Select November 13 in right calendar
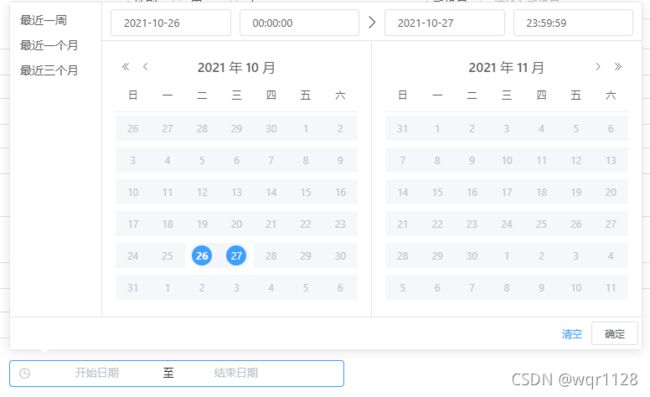The width and height of the screenshot is (650, 397). click(x=611, y=160)
